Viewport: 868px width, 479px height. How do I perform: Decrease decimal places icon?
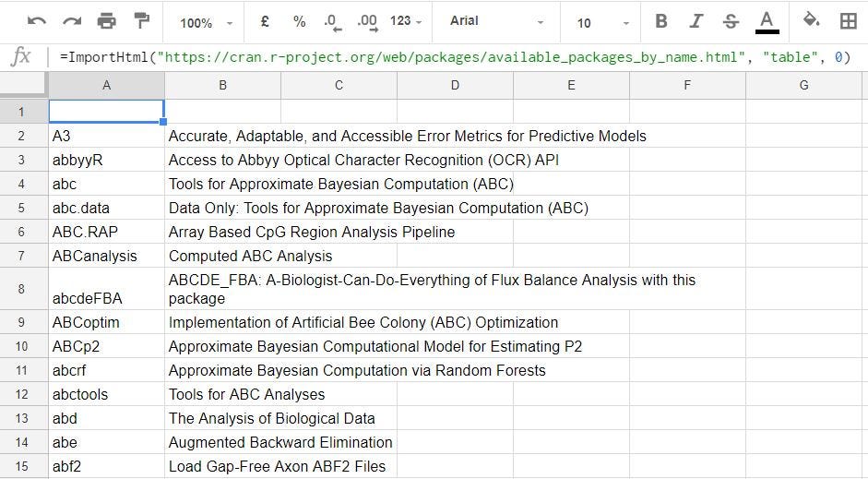click(x=333, y=22)
